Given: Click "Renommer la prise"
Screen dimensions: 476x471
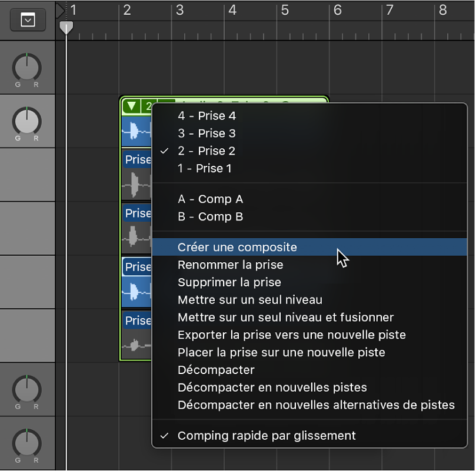Looking at the screenshot, I should point(230,265).
